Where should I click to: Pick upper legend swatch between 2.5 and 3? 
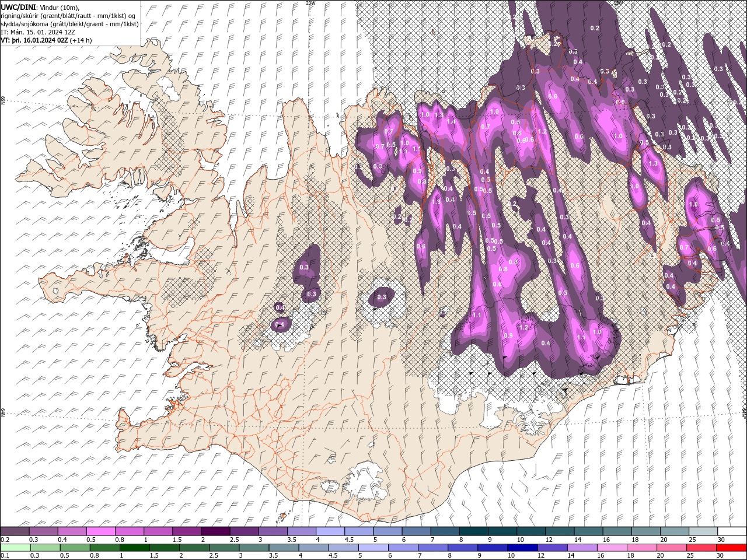click(244, 531)
